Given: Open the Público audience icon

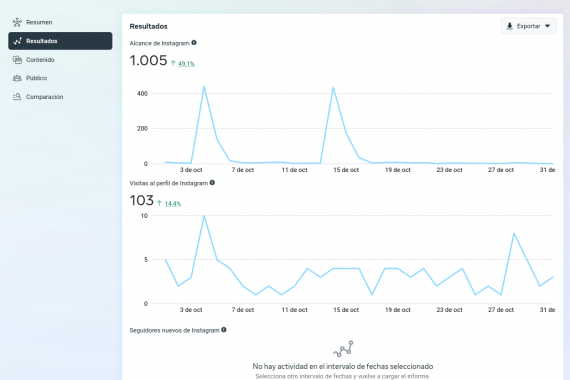Looking at the screenshot, I should tap(17, 78).
